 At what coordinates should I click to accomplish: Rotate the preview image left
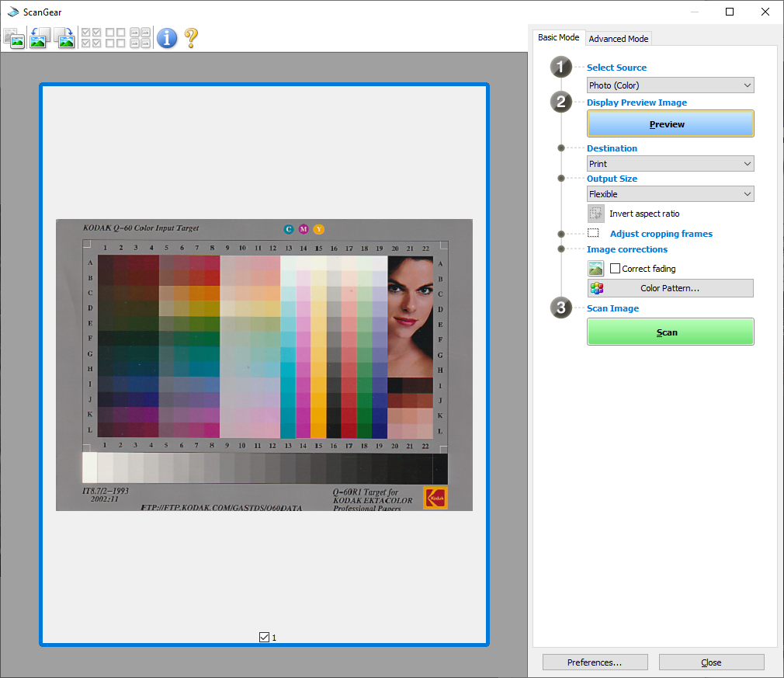click(x=40, y=38)
